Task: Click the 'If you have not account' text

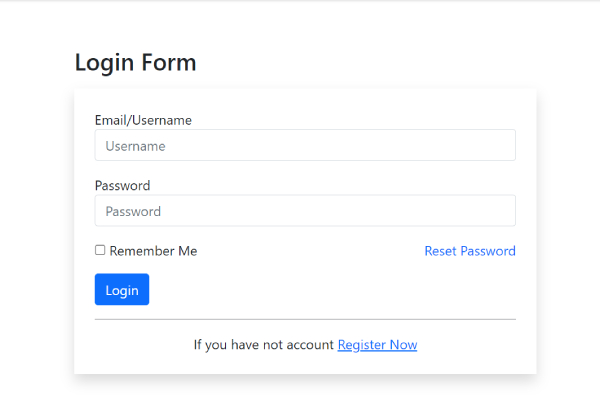Action: pyautogui.click(x=264, y=344)
